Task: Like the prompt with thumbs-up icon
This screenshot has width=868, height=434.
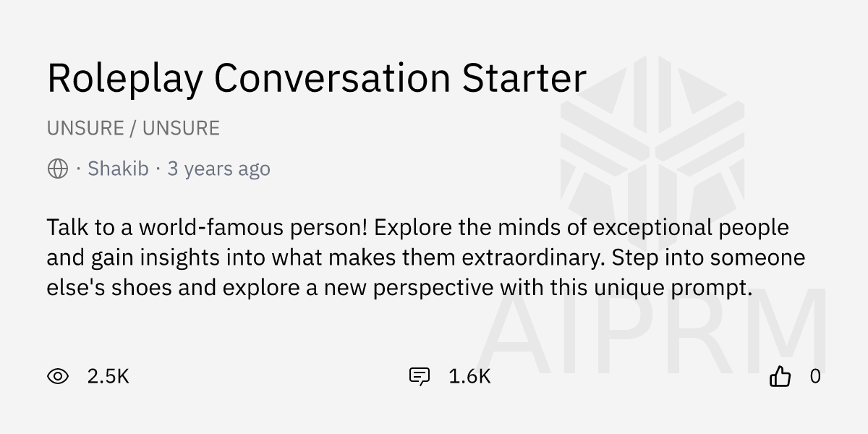Action: click(780, 376)
